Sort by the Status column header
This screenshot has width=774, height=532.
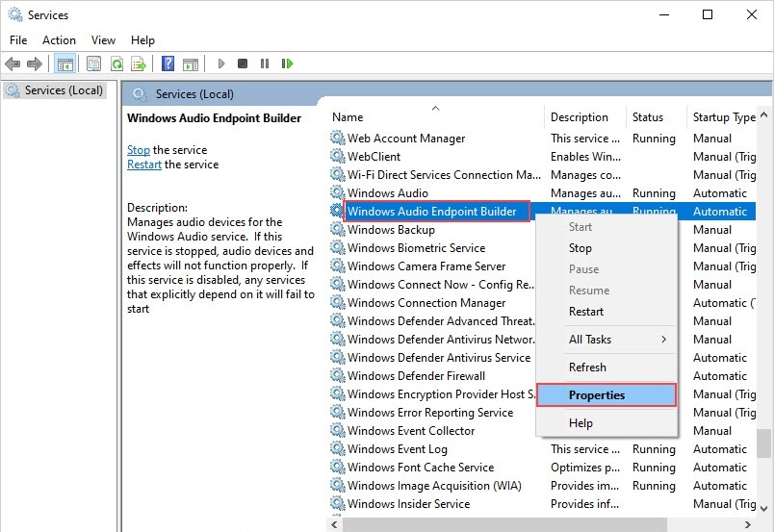[656, 117]
